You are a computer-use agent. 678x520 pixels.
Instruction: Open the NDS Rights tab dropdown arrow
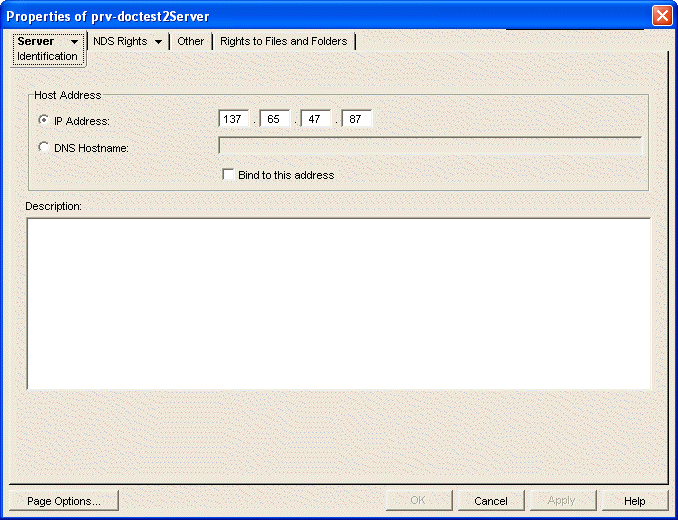[x=158, y=42]
